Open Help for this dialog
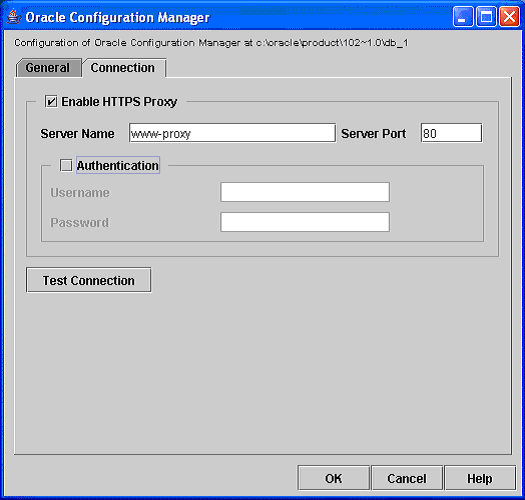The width and height of the screenshot is (525, 500). click(480, 478)
